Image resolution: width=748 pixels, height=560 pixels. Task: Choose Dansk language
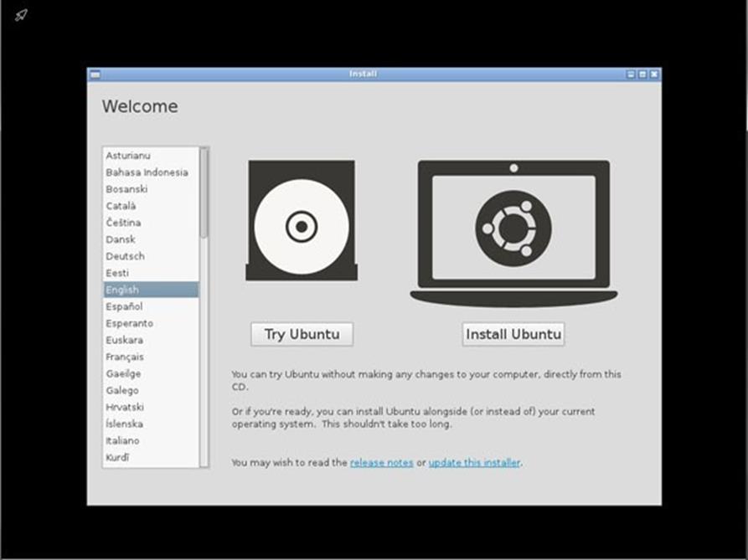(151, 239)
